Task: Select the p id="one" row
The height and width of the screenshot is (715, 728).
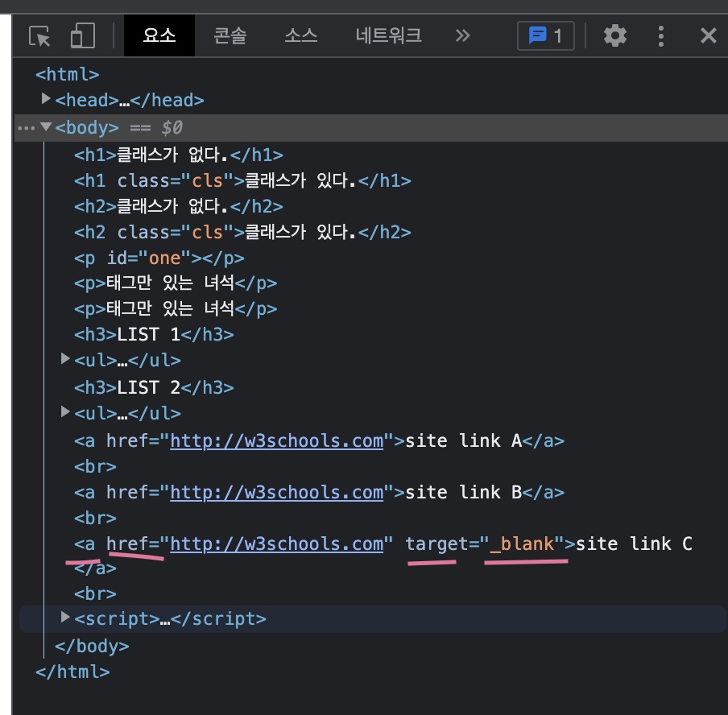Action: (159, 258)
